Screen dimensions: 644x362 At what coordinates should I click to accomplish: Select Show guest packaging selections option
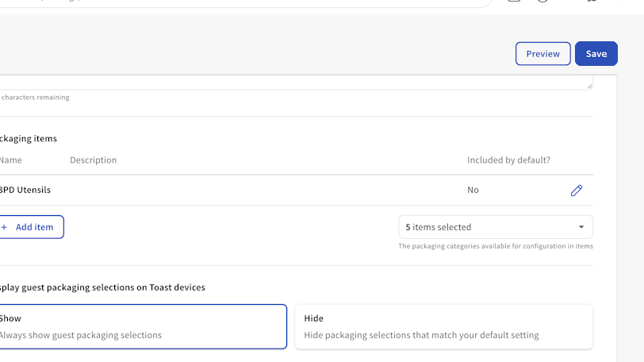point(141,326)
